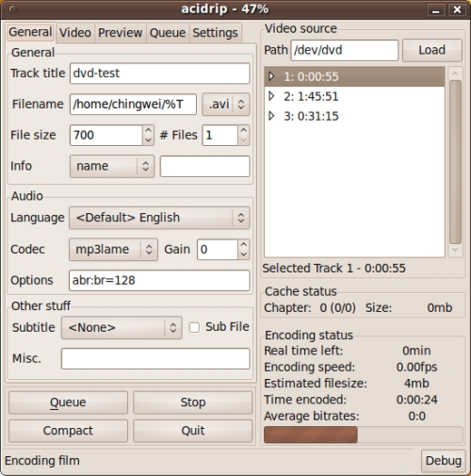The height and width of the screenshot is (476, 471).
Task: Open the .avi file extension dropdown
Action: pos(226,104)
